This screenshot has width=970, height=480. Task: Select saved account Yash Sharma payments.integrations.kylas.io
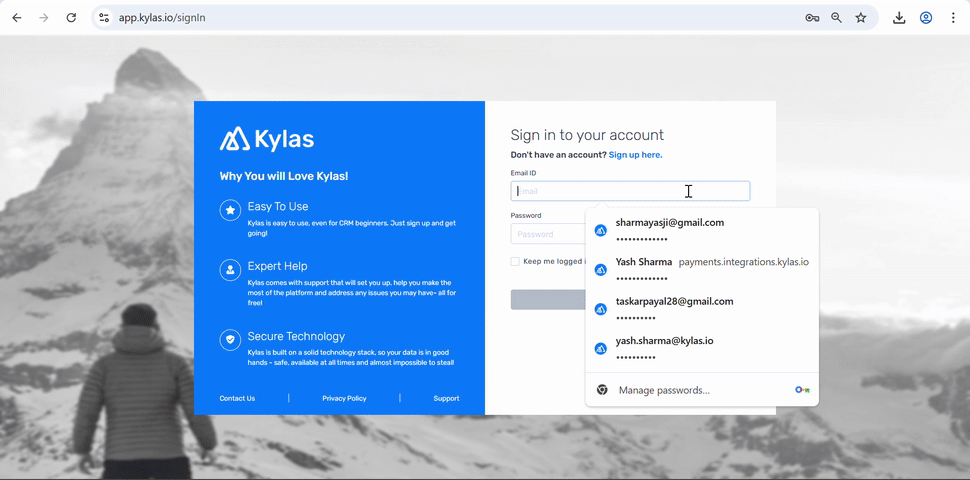click(x=702, y=270)
